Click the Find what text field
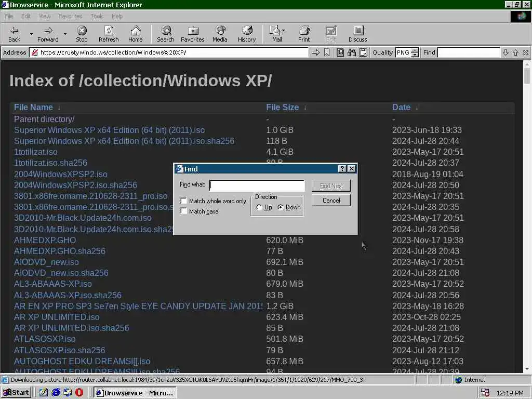Viewport: 532px width, 399px height. coord(257,185)
